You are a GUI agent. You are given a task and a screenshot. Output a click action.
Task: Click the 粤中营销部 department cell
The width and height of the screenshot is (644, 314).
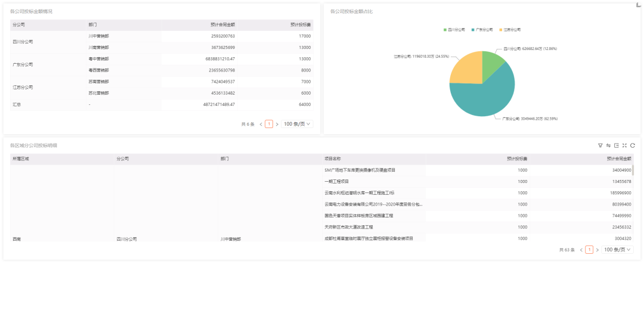click(123, 59)
